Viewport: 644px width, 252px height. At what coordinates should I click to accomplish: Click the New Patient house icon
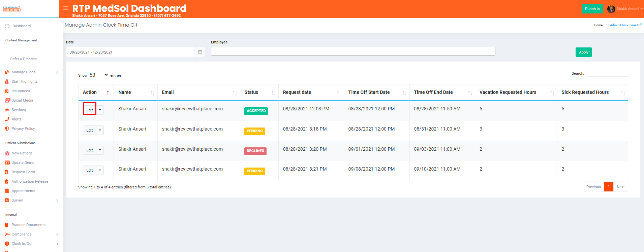point(7,153)
